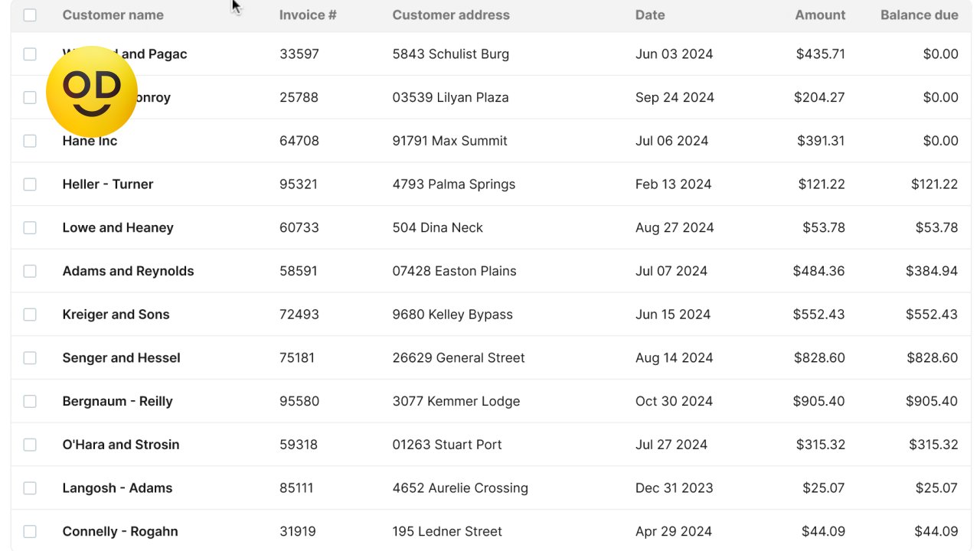Click the yellow smiley face emoji icon

92,92
